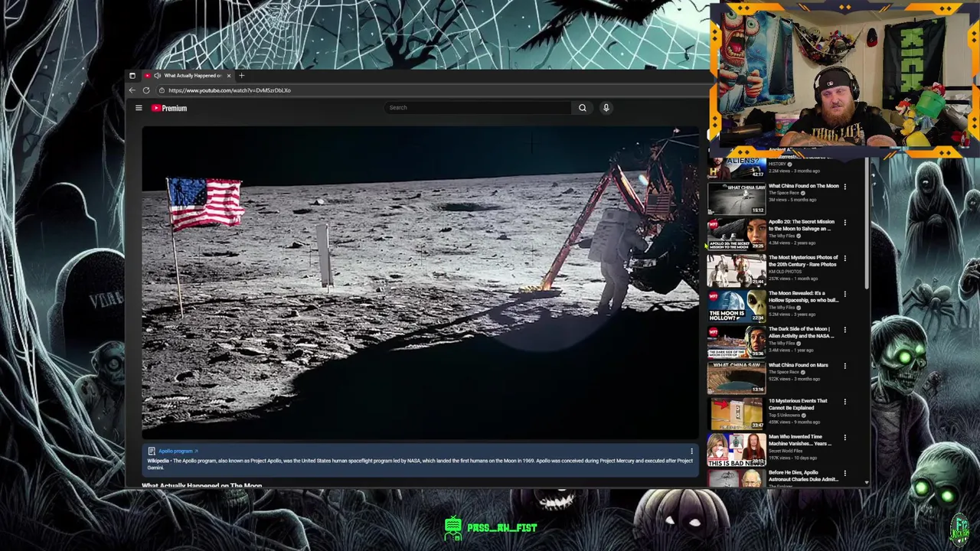980x551 pixels.
Task: Open options for 'Before He Dies, Apollo' video
Action: (x=844, y=474)
